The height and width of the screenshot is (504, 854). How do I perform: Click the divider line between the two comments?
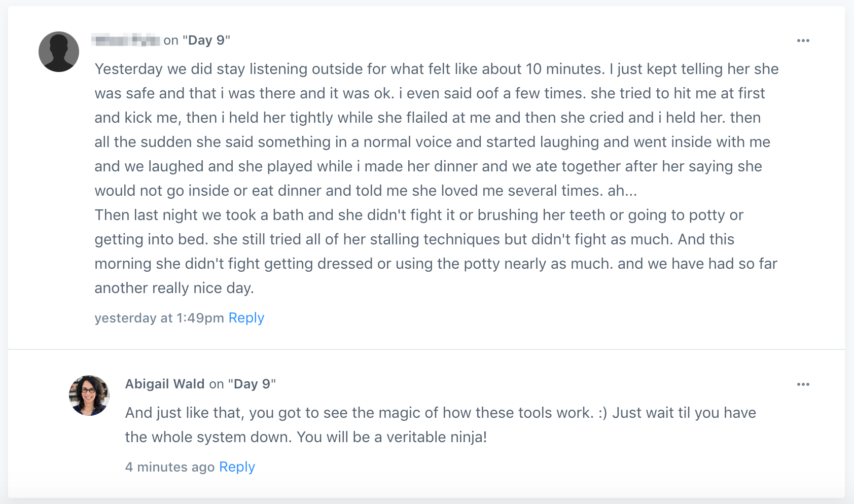pos(426,349)
